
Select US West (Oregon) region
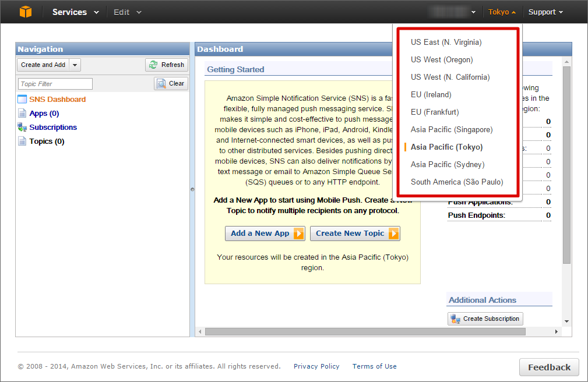pos(441,59)
